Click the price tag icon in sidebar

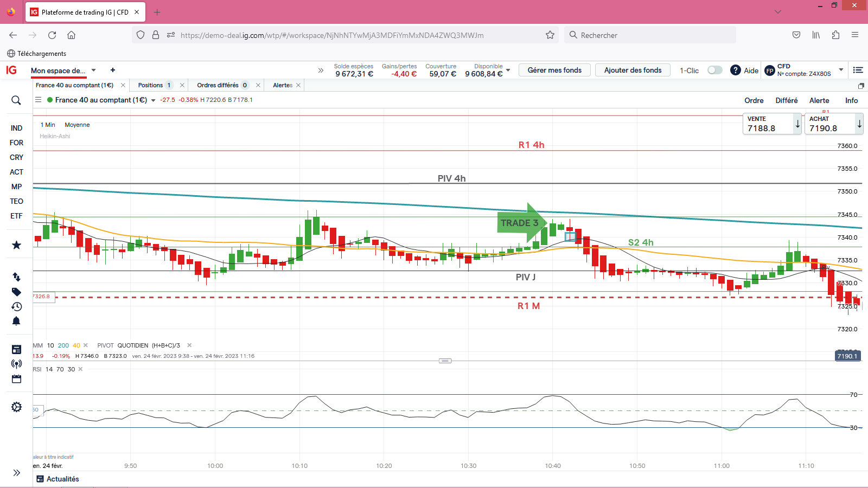coord(16,292)
